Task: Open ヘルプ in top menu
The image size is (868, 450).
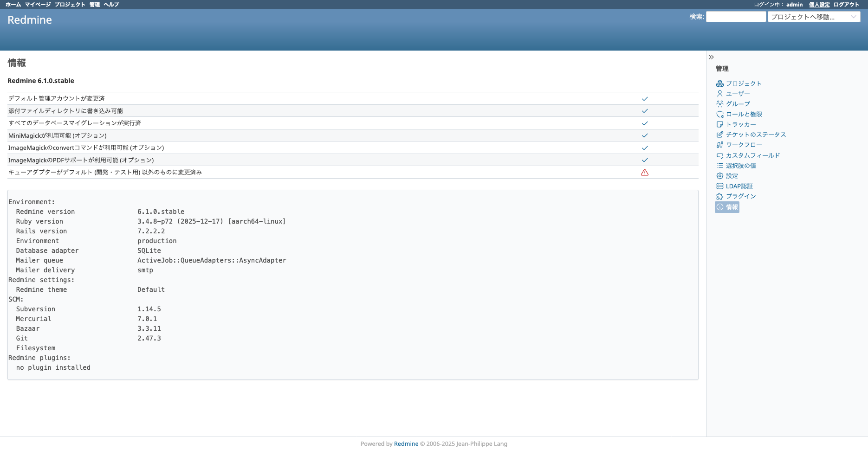Action: point(111,5)
